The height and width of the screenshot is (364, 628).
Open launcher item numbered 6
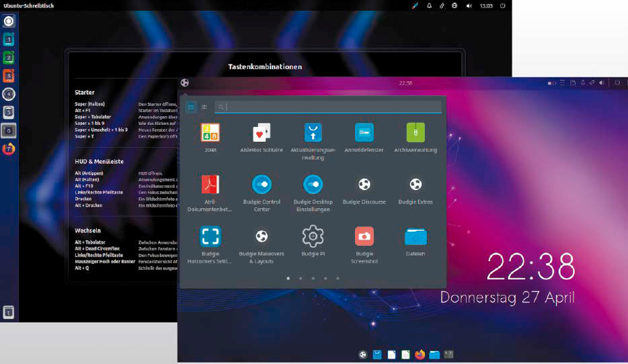point(9,130)
